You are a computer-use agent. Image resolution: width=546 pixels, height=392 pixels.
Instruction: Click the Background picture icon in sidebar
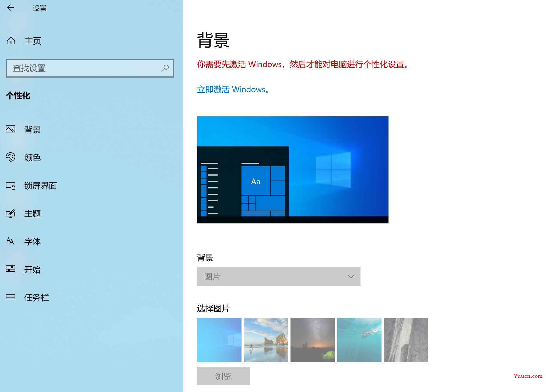pyautogui.click(x=10, y=129)
